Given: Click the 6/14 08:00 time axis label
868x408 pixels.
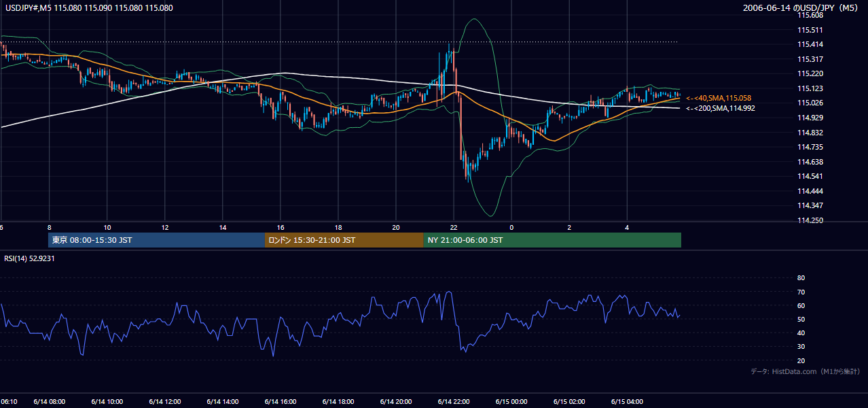Looking at the screenshot, I should pos(50,402).
